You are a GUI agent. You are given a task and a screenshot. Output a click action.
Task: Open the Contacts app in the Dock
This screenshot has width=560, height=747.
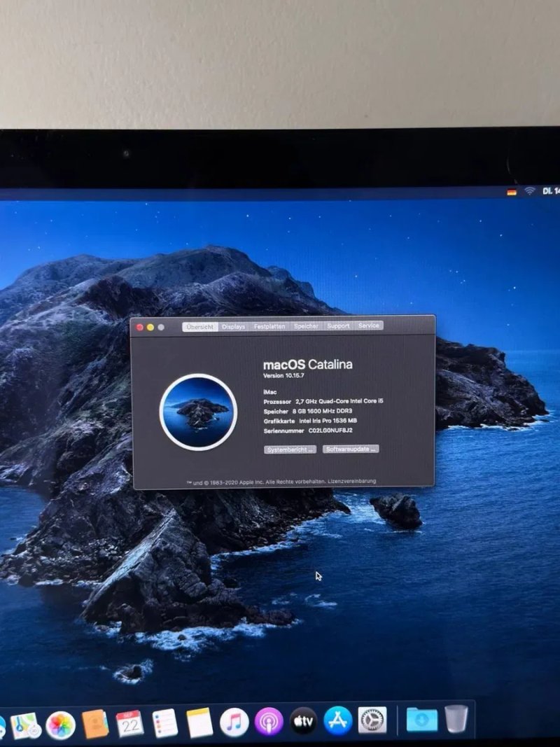(95, 724)
